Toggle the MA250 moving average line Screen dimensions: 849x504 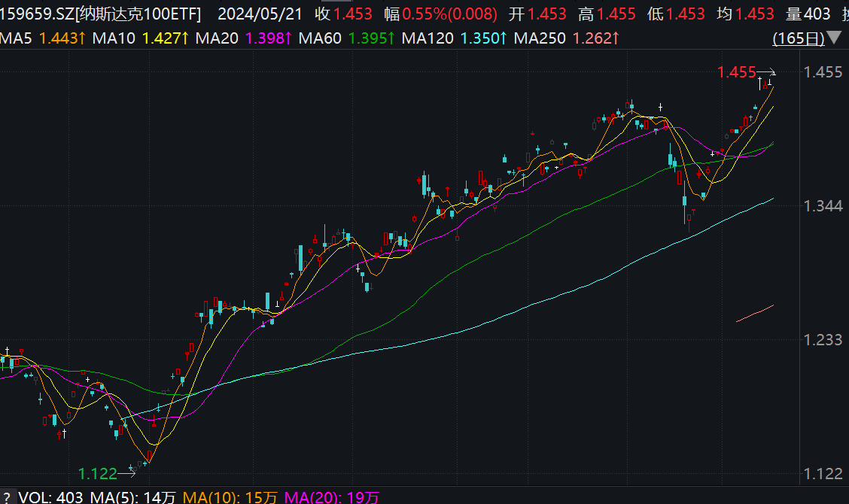[539, 35]
